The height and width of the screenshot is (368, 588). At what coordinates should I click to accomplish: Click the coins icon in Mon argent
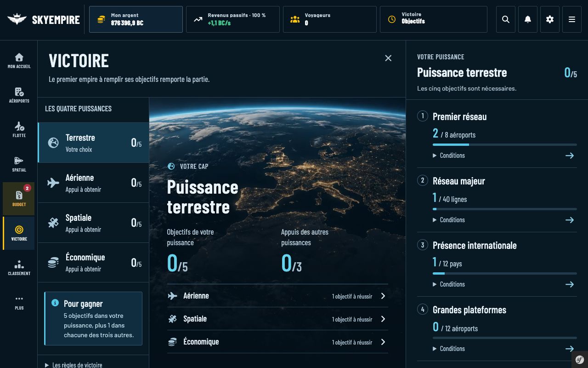pos(101,19)
